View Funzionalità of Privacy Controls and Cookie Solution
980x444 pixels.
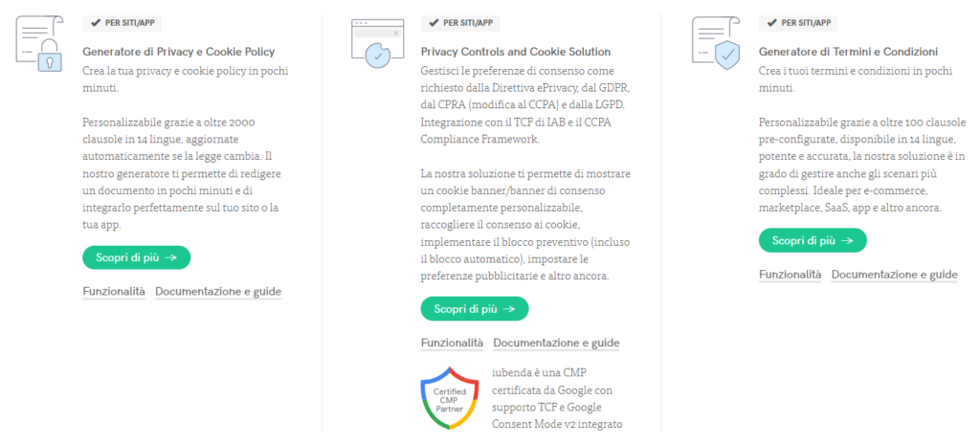click(x=452, y=344)
